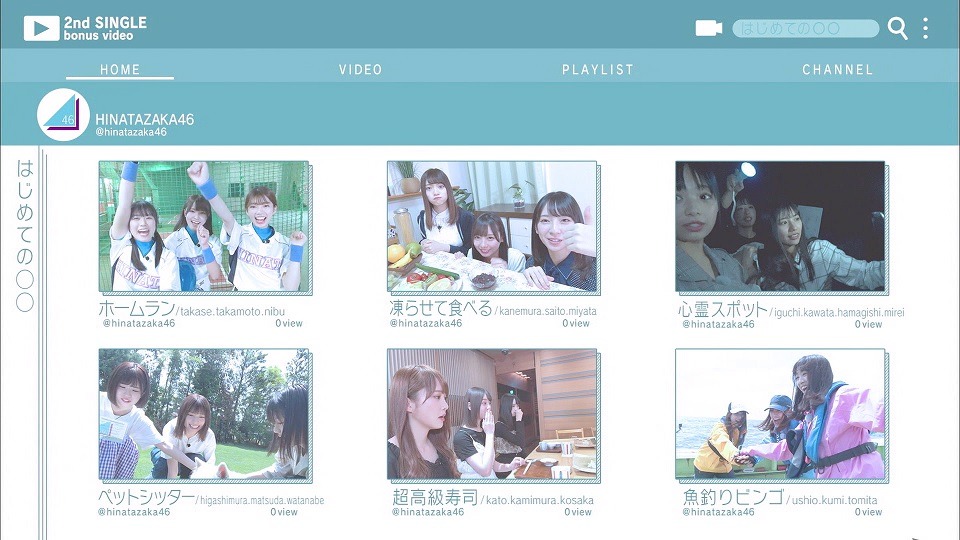This screenshot has width=960, height=540.
Task: Open the 心霊スポット video thumbnail
Action: [780, 226]
